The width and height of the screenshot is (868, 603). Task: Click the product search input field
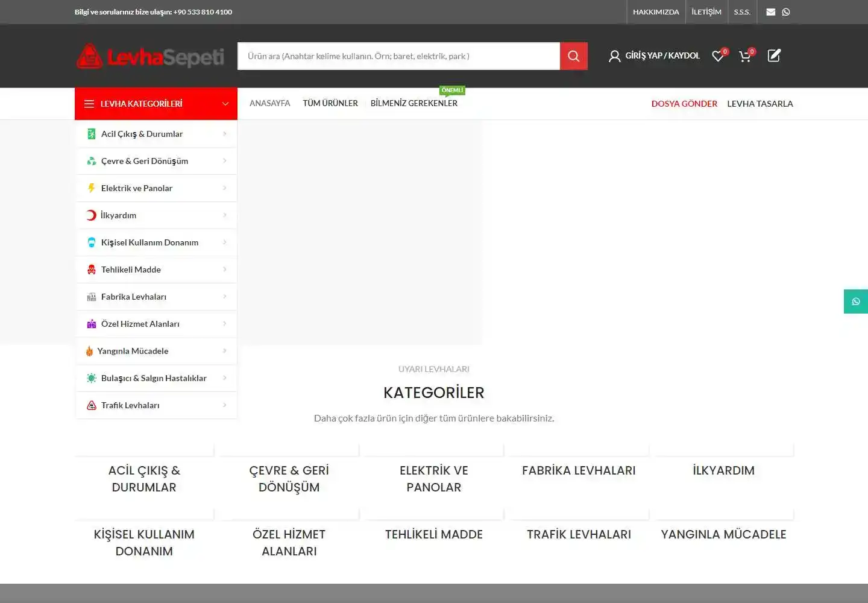point(398,56)
